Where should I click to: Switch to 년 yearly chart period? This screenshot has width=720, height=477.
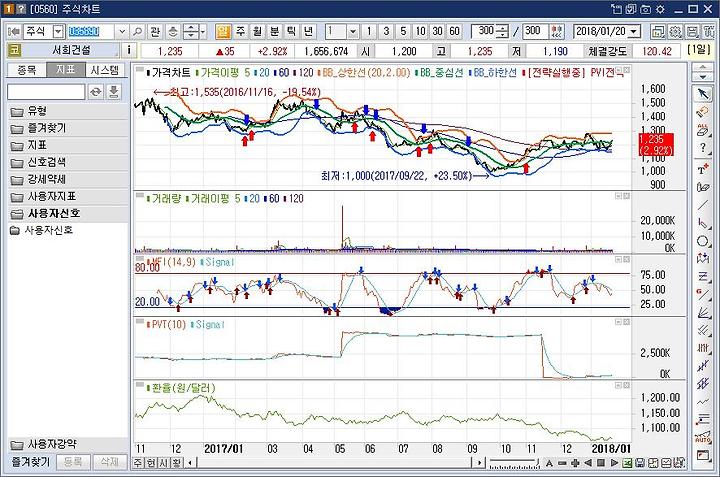(x=308, y=32)
